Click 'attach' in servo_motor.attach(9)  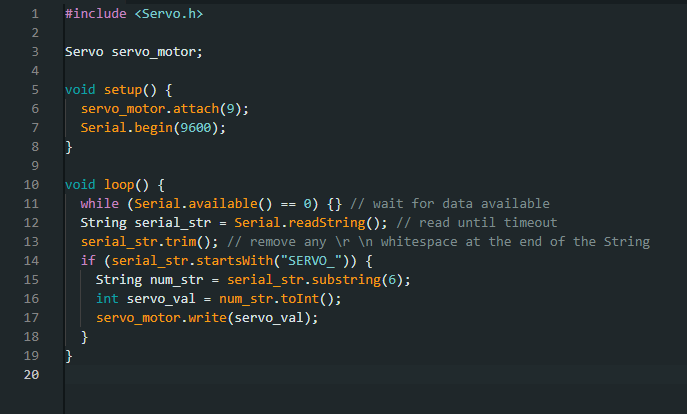click(x=196, y=109)
